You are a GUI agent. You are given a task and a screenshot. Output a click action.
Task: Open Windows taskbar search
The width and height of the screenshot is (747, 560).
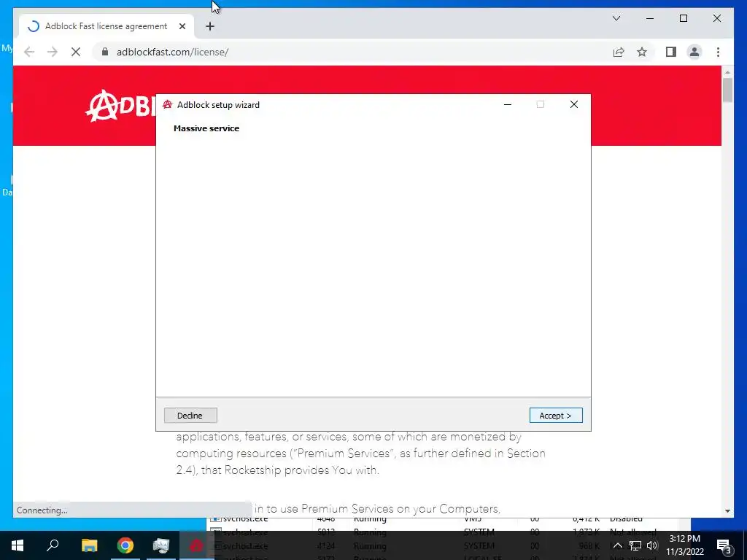53,545
